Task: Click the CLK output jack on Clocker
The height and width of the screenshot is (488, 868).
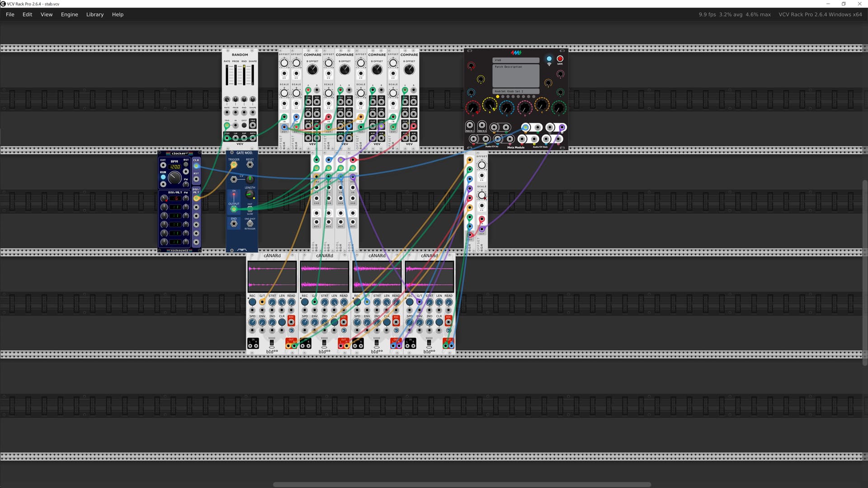Action: click(x=196, y=166)
